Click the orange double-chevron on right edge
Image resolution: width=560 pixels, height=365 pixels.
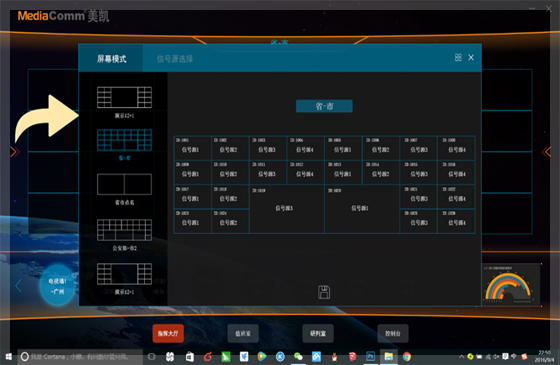546,152
